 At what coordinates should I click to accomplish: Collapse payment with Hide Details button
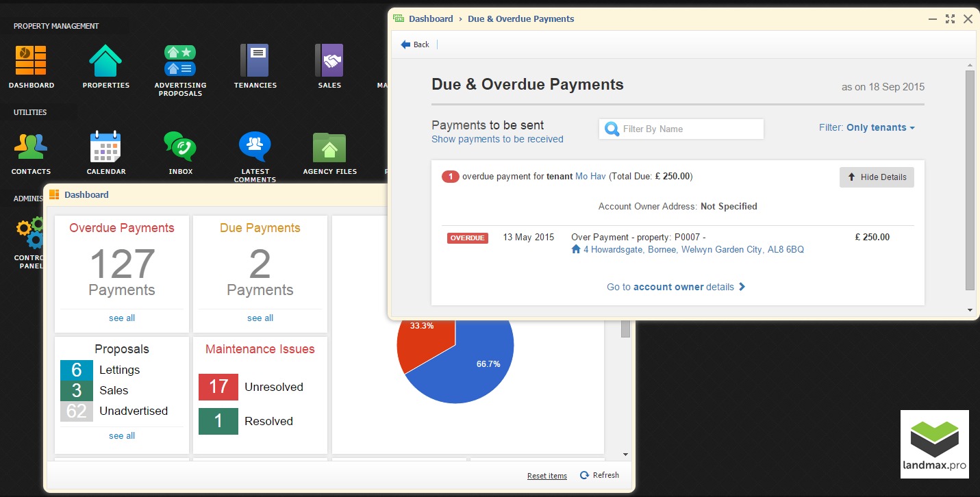click(877, 177)
